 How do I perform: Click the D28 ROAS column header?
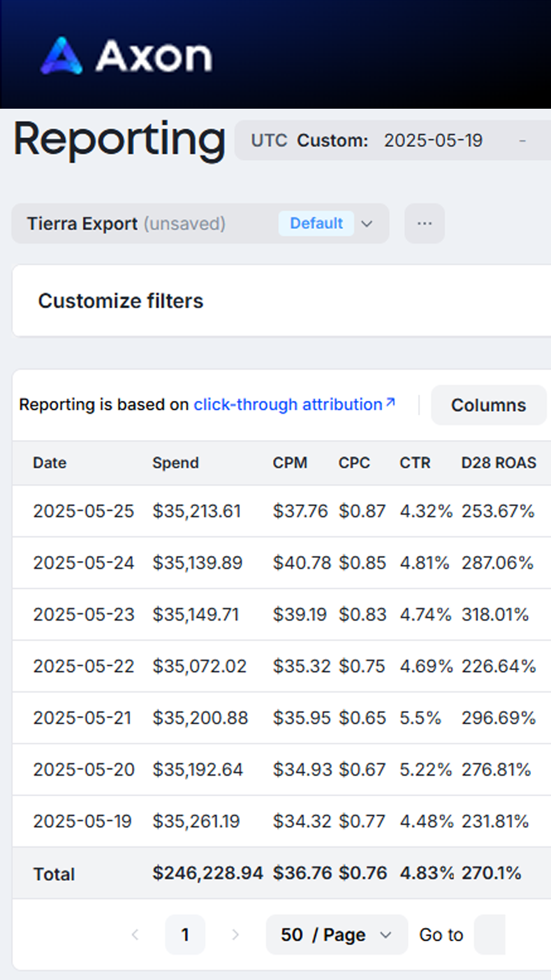point(498,463)
